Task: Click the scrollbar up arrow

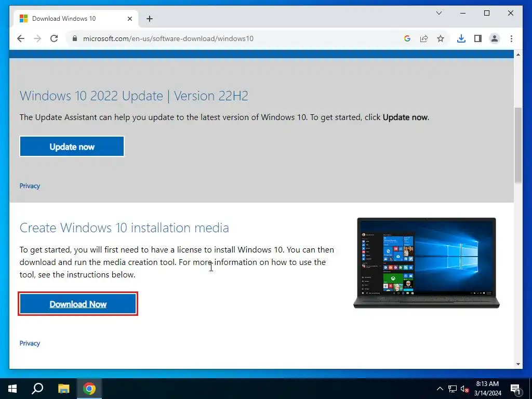Action: pos(518,55)
